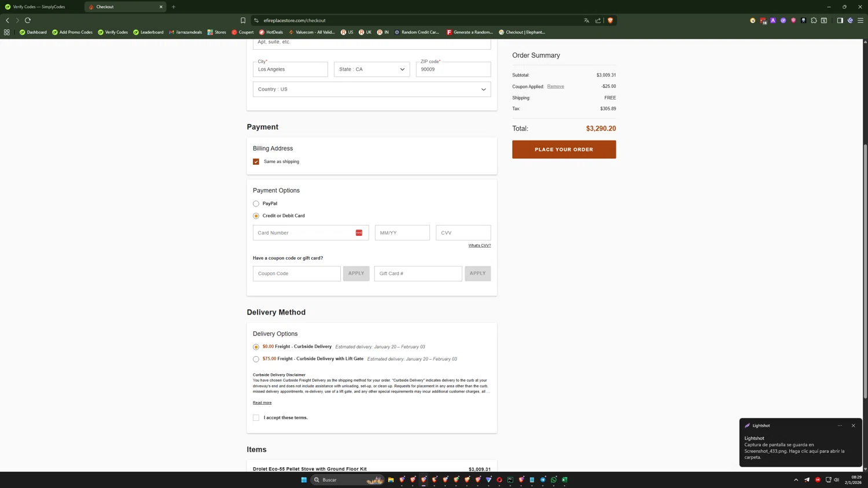This screenshot has height=488, width=868.
Task: Click the ZIP code field
Action: pyautogui.click(x=453, y=69)
